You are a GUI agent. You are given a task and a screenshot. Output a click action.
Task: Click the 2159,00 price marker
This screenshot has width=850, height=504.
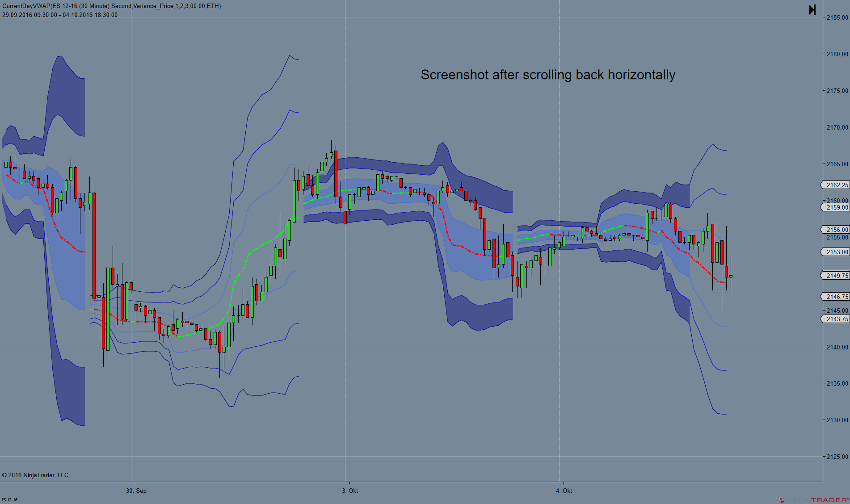click(x=835, y=207)
